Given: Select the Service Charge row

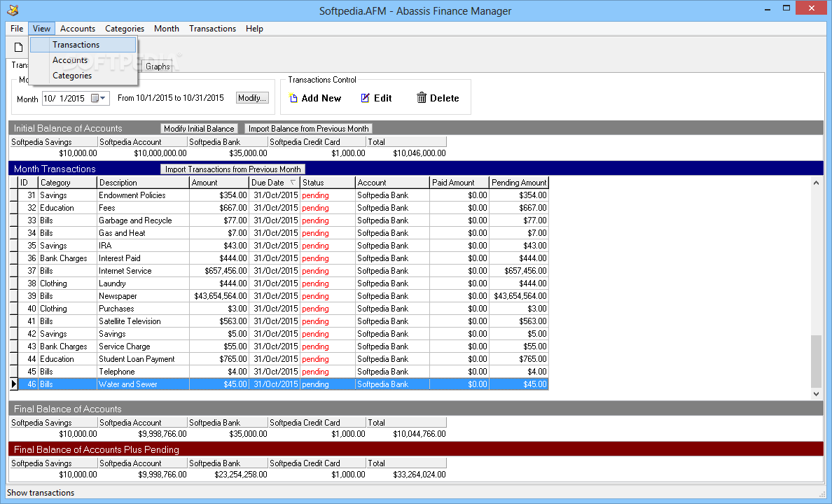Looking at the screenshot, I should (x=284, y=346).
